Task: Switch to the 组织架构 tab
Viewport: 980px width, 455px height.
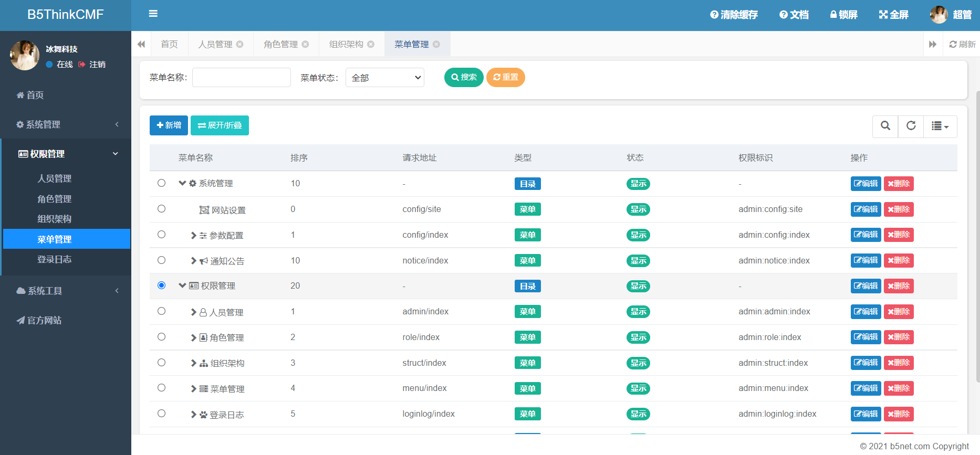Action: (x=346, y=44)
